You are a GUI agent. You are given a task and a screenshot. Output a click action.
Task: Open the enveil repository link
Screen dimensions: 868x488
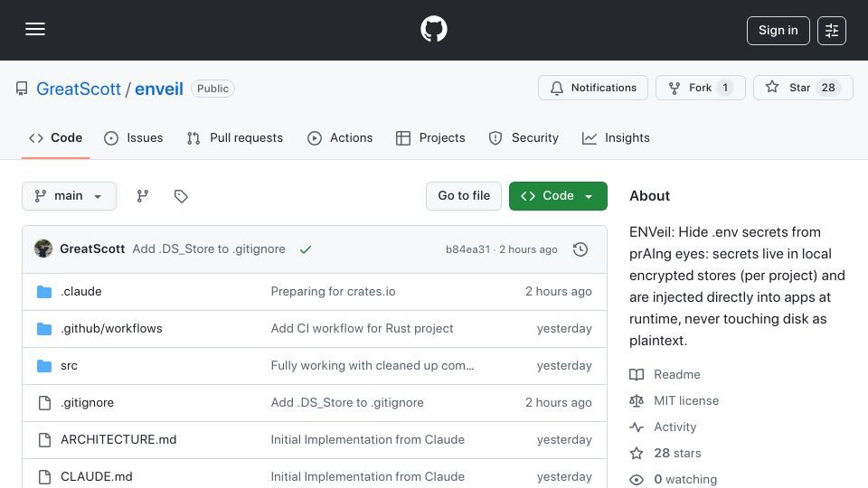(159, 89)
